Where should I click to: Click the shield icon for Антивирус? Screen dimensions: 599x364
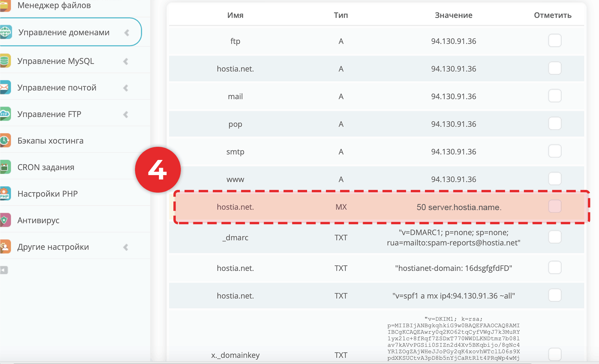click(x=5, y=220)
